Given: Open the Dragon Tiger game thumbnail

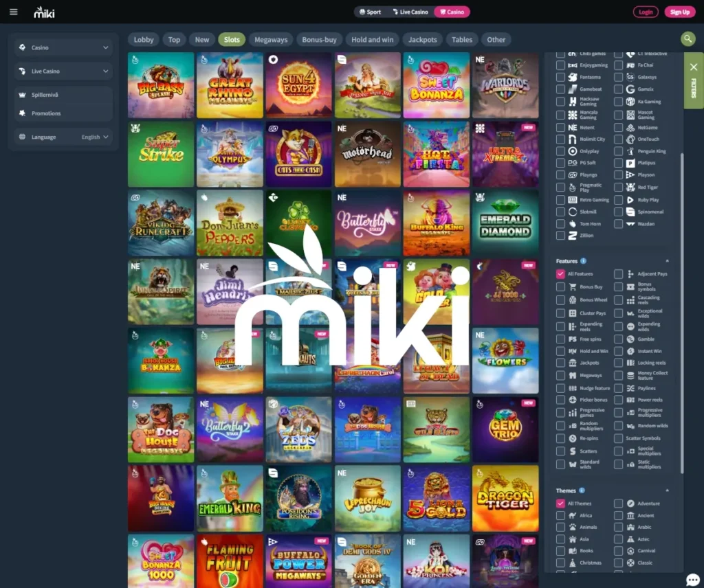Looking at the screenshot, I should [505, 498].
